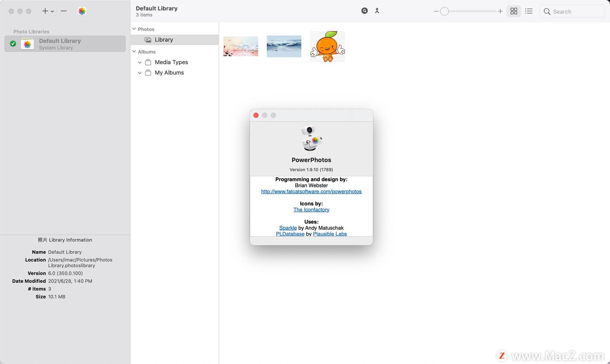Click the merge libraries toolbar icon
The width and height of the screenshot is (610, 364).
click(377, 11)
